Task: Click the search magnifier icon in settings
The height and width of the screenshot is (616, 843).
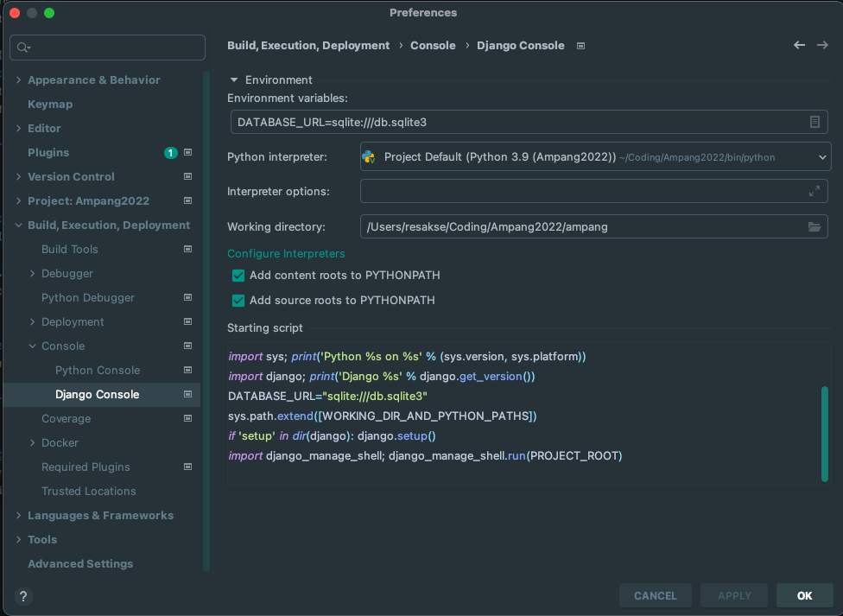Action: [x=23, y=48]
